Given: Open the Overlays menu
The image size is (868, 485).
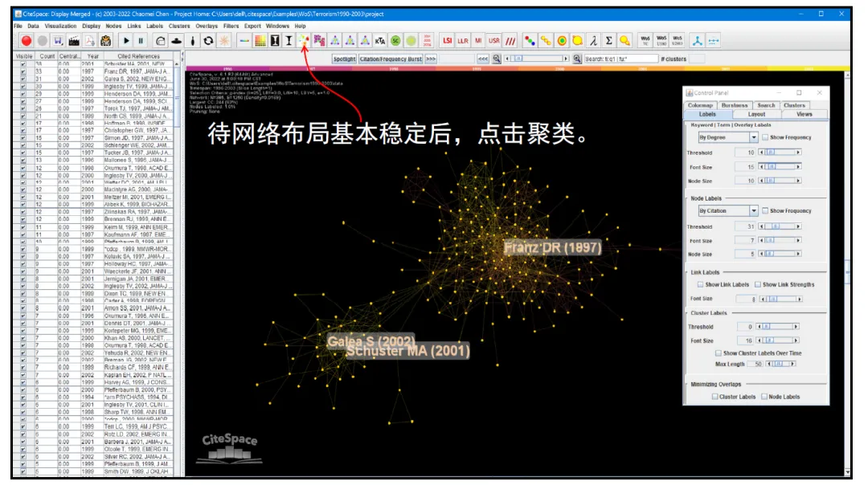Looking at the screenshot, I should click(x=207, y=26).
